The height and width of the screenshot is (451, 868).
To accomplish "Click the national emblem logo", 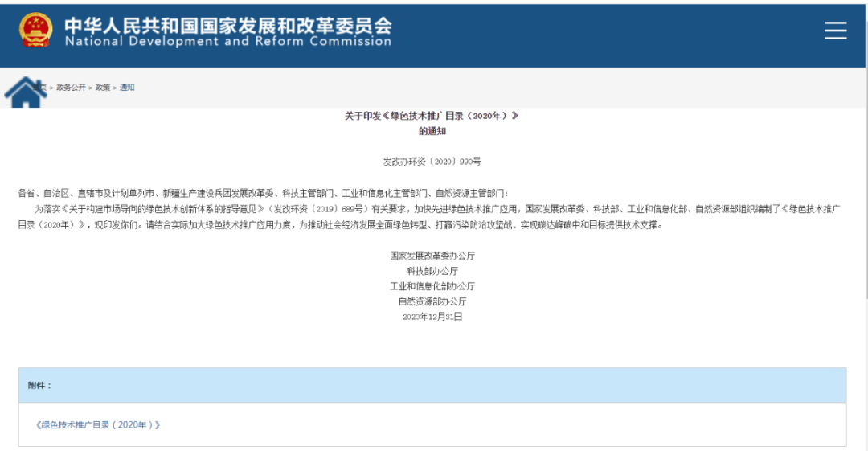I will click(36, 30).
